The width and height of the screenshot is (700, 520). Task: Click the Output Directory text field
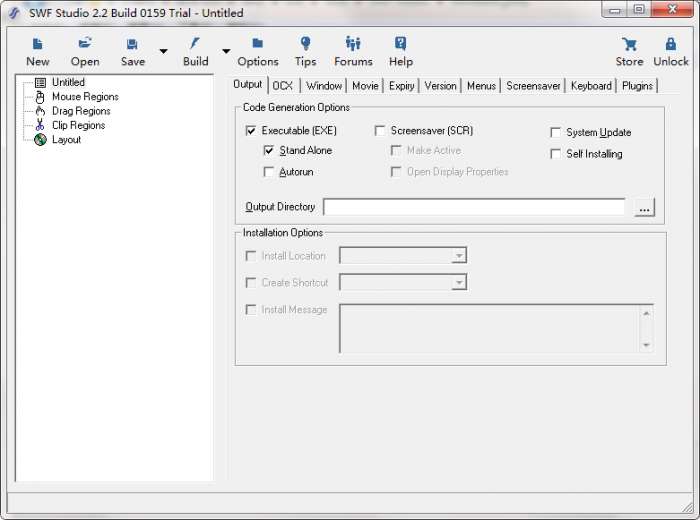(x=474, y=207)
